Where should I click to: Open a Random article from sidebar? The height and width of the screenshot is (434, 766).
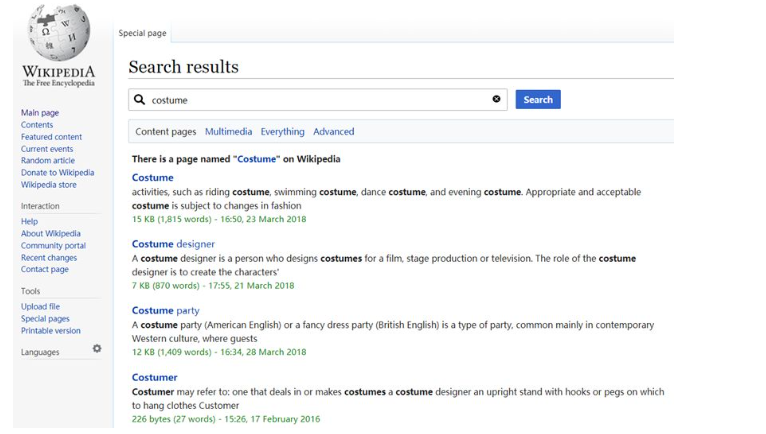(48, 160)
